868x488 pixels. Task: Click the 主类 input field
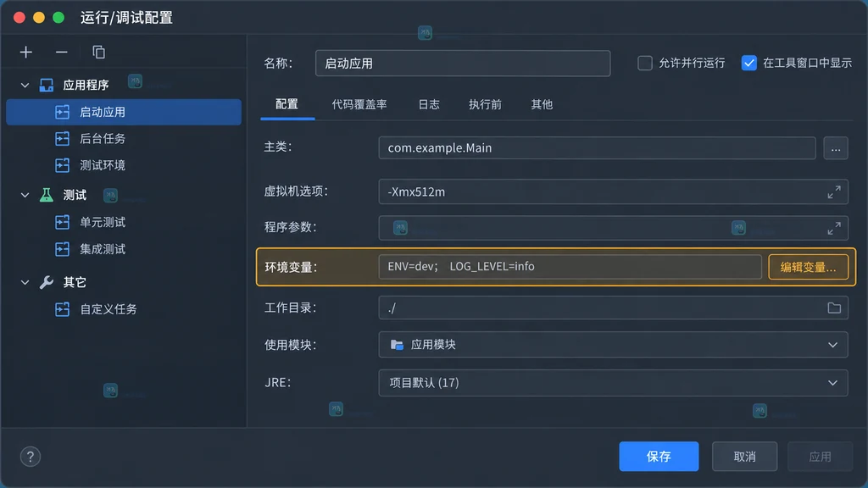click(597, 148)
